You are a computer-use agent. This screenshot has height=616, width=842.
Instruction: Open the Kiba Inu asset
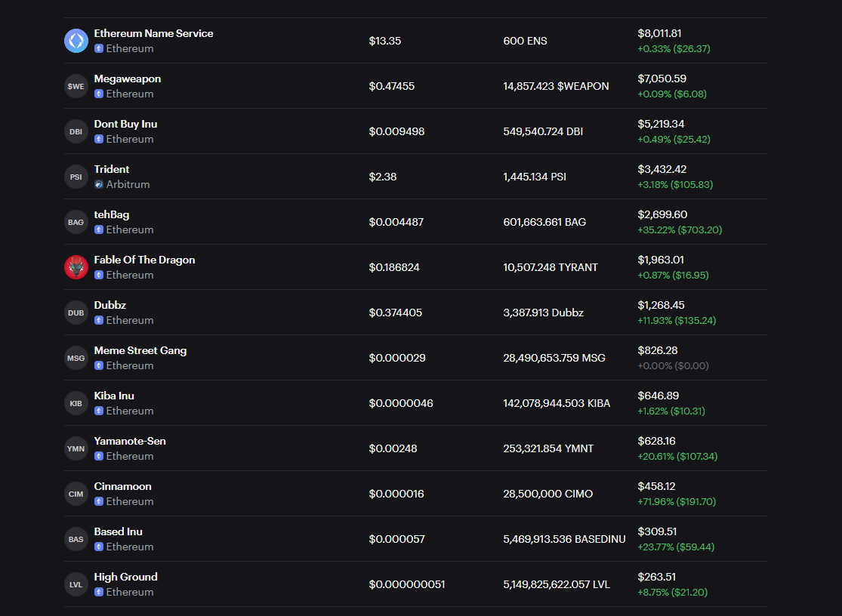[x=415, y=404]
